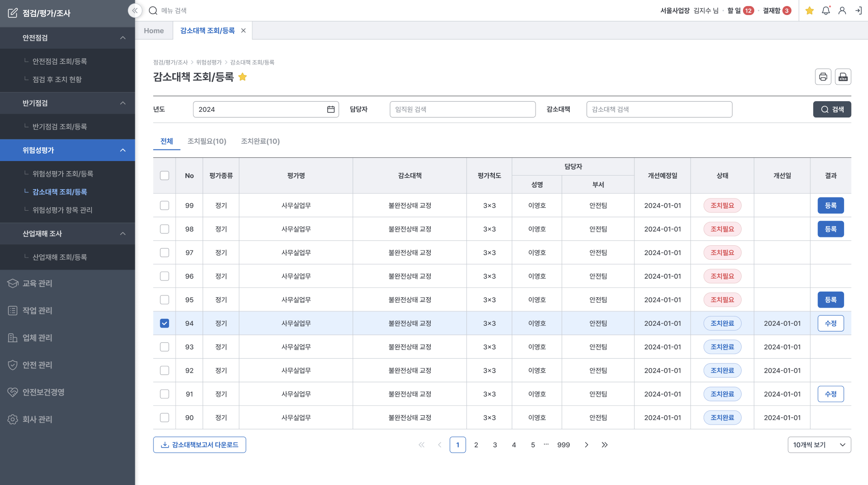Go to last page with double arrow
This screenshot has height=485, width=868.
[x=604, y=445]
